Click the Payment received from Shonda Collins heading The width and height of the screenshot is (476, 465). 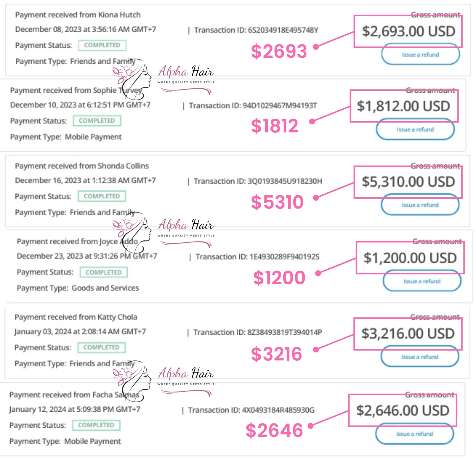click(82, 166)
